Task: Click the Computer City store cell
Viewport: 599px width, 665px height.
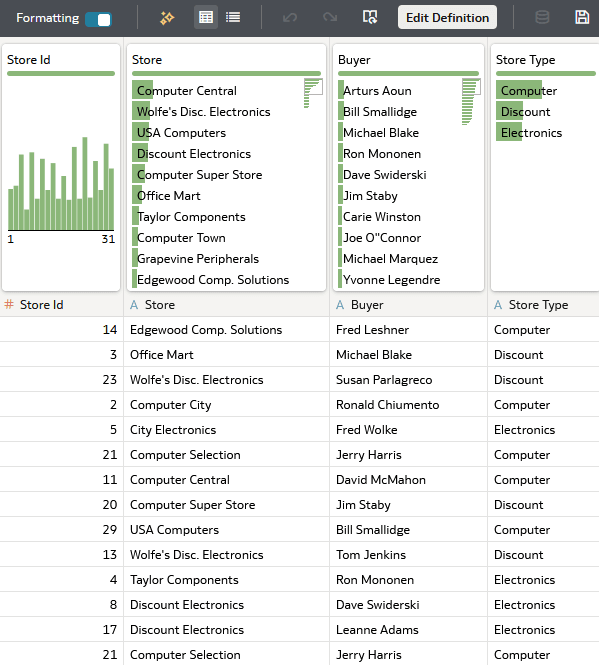Action: (227, 405)
